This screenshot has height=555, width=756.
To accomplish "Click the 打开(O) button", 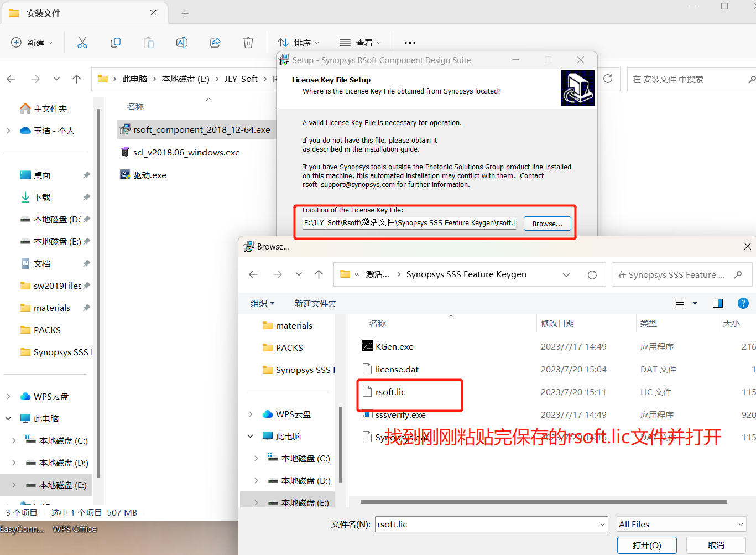I will click(647, 545).
